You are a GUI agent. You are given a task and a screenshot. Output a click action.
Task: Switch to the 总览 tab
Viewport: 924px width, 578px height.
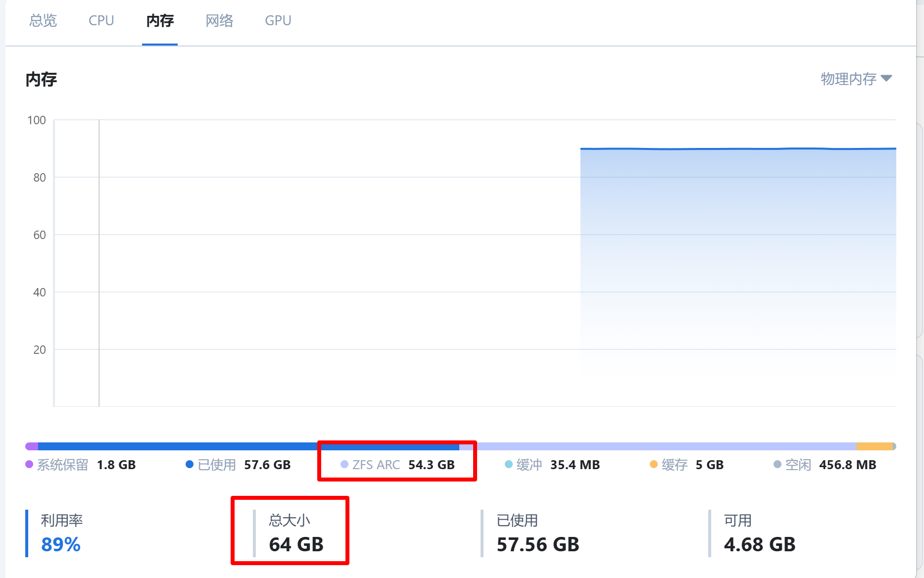(43, 21)
